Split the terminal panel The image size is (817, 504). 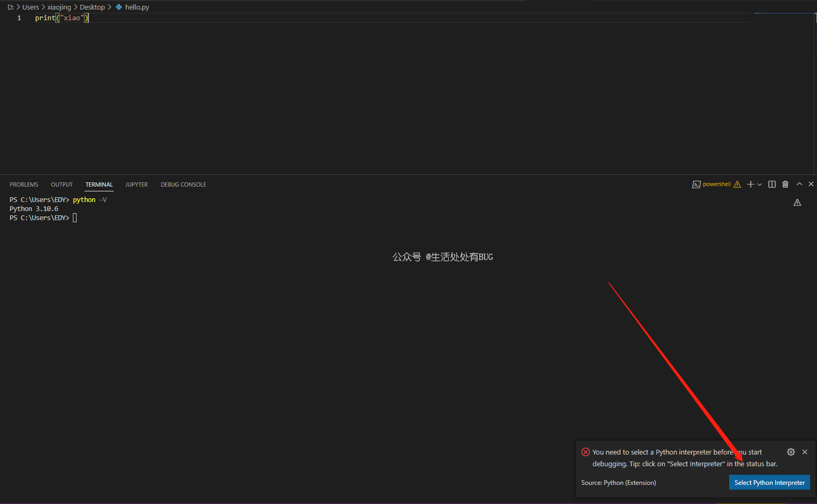point(772,184)
